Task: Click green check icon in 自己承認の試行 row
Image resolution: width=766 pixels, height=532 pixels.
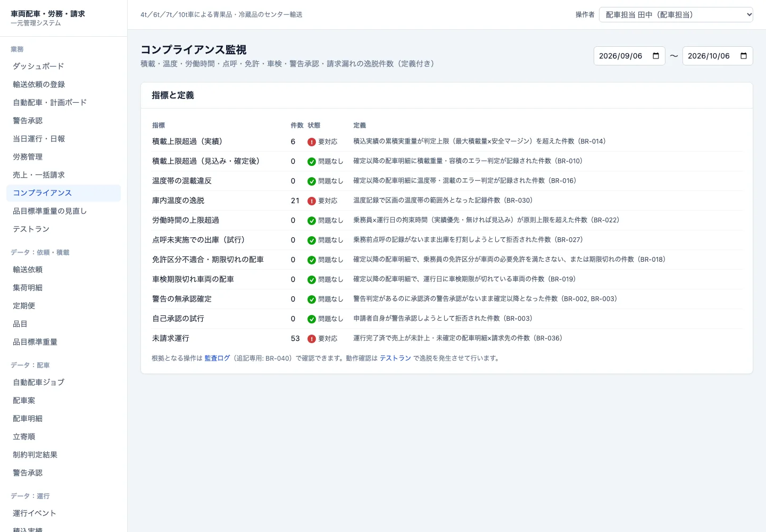Action: click(312, 319)
